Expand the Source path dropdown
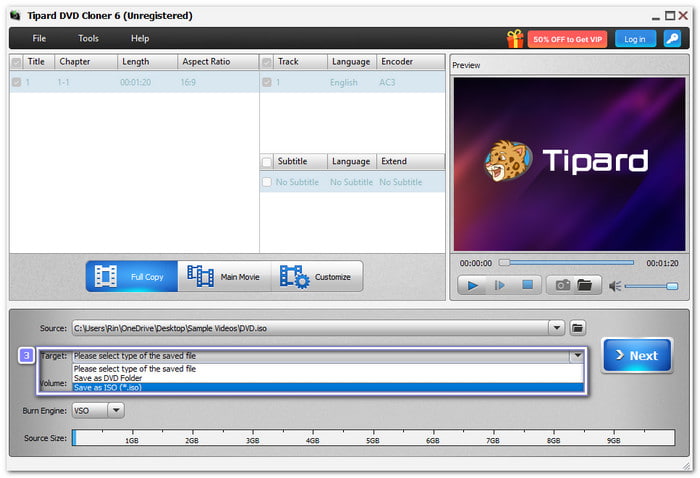This screenshot has width=700, height=478. (557, 328)
